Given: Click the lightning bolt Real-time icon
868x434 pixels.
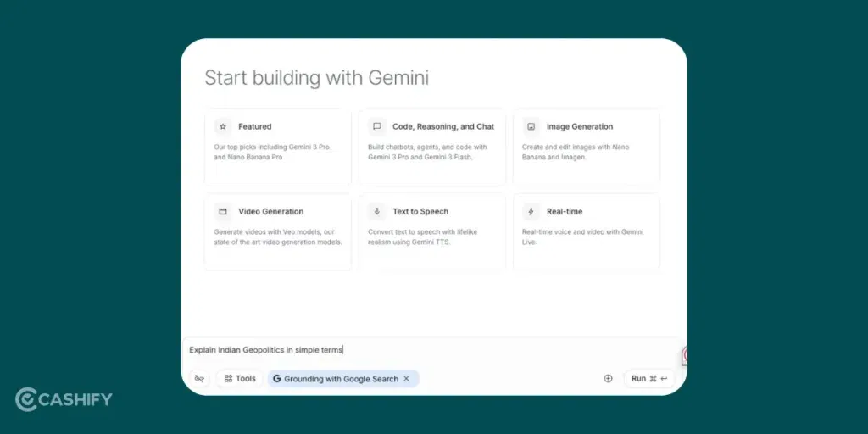Looking at the screenshot, I should [531, 211].
